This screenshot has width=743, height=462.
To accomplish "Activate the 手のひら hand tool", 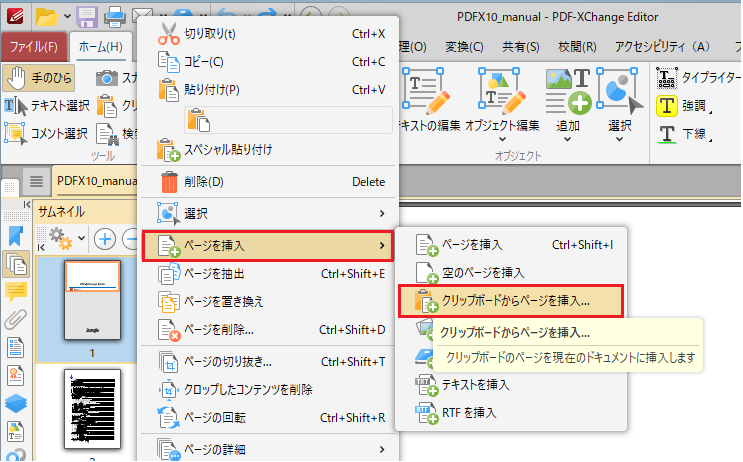I will coord(39,78).
